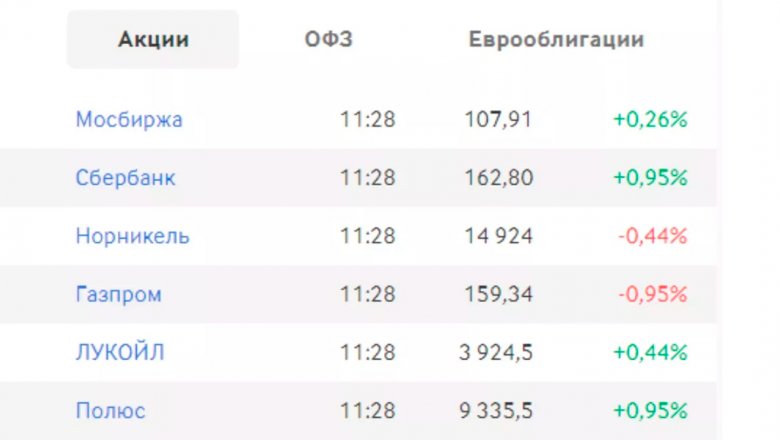Image resolution: width=780 pixels, height=440 pixels.
Task: Click Мосбиржа price 107,91
Action: [498, 119]
